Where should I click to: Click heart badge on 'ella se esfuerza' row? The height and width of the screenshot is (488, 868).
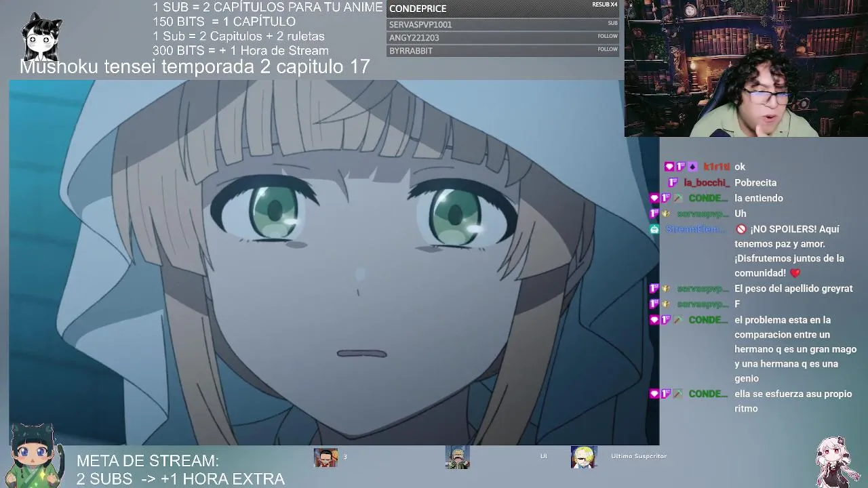coord(654,394)
